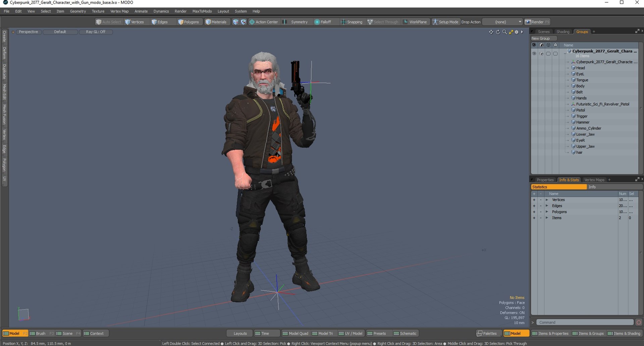The image size is (644, 346).
Task: Toggle first checkbox of Cyberpunk group row
Action: click(548, 54)
